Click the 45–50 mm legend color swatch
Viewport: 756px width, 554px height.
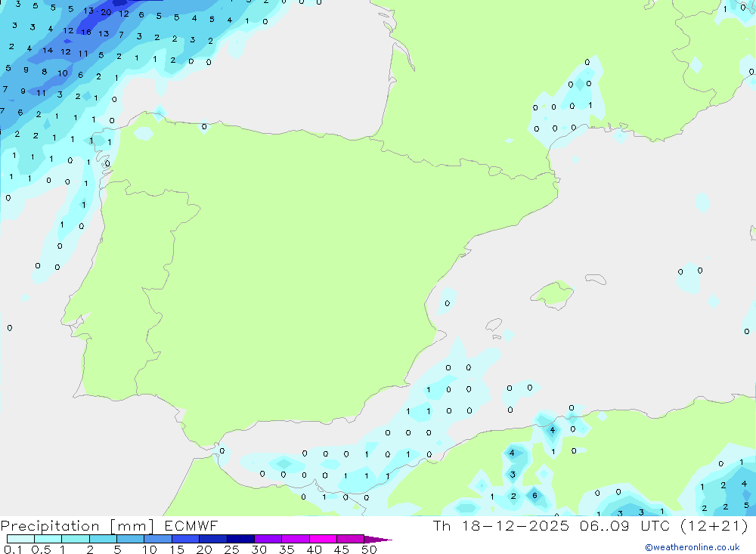click(x=351, y=539)
